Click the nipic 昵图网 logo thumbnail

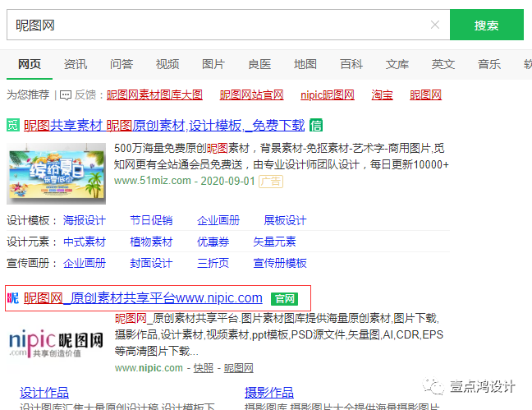click(56, 343)
